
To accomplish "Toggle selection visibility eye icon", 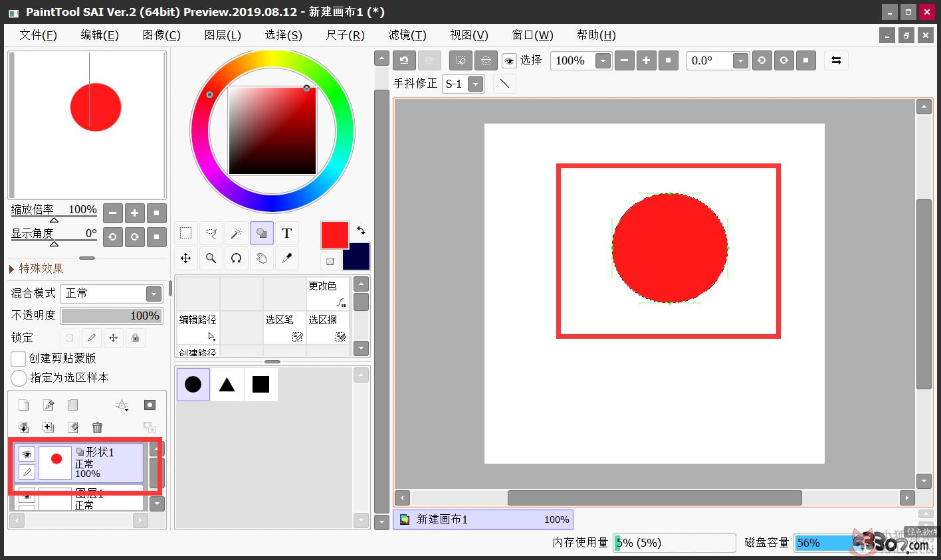I will tap(510, 61).
